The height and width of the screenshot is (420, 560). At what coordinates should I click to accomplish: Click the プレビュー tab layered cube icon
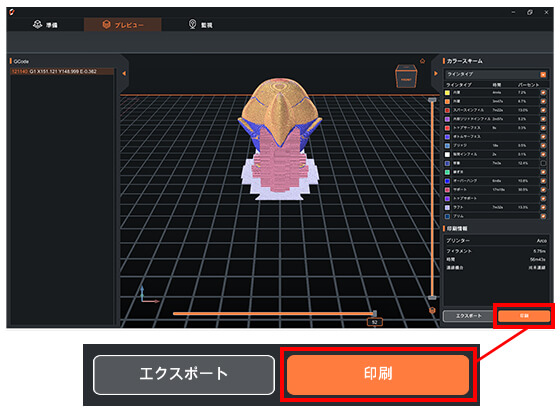point(106,24)
